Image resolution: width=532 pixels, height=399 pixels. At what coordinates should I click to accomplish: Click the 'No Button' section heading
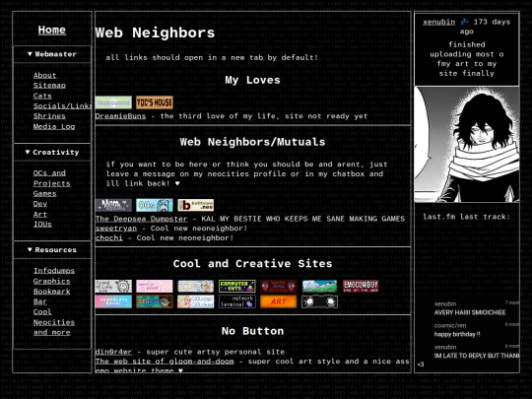point(253,331)
